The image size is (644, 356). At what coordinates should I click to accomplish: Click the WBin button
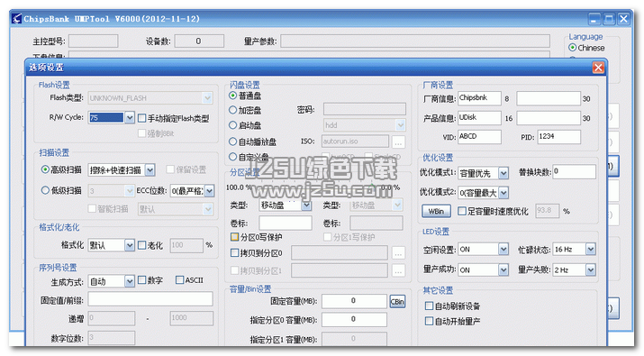pyautogui.click(x=436, y=211)
